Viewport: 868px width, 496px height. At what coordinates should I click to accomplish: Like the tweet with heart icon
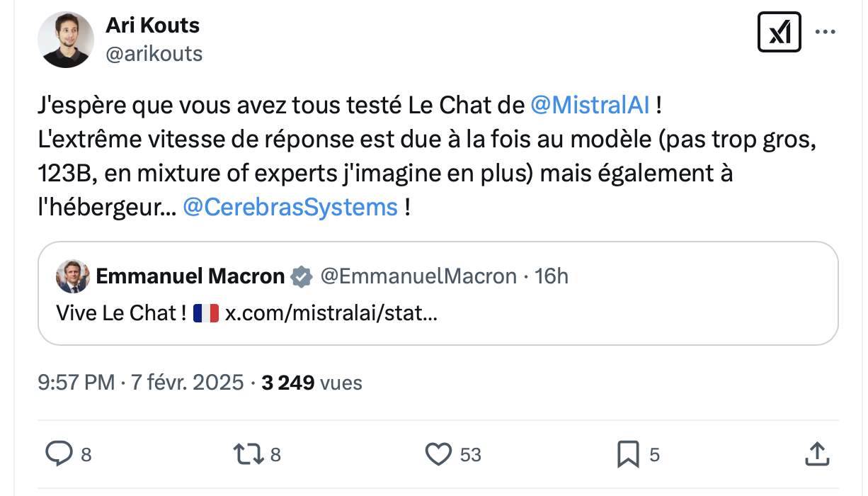click(438, 453)
